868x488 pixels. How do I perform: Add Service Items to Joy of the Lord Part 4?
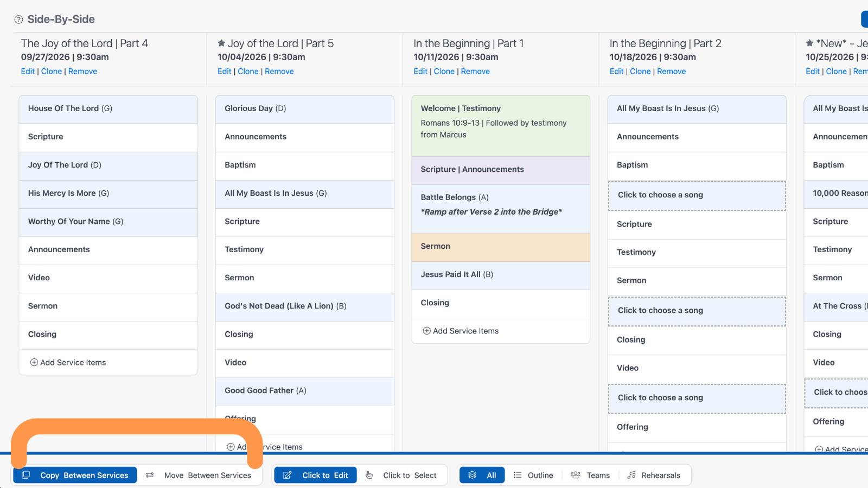click(68, 362)
